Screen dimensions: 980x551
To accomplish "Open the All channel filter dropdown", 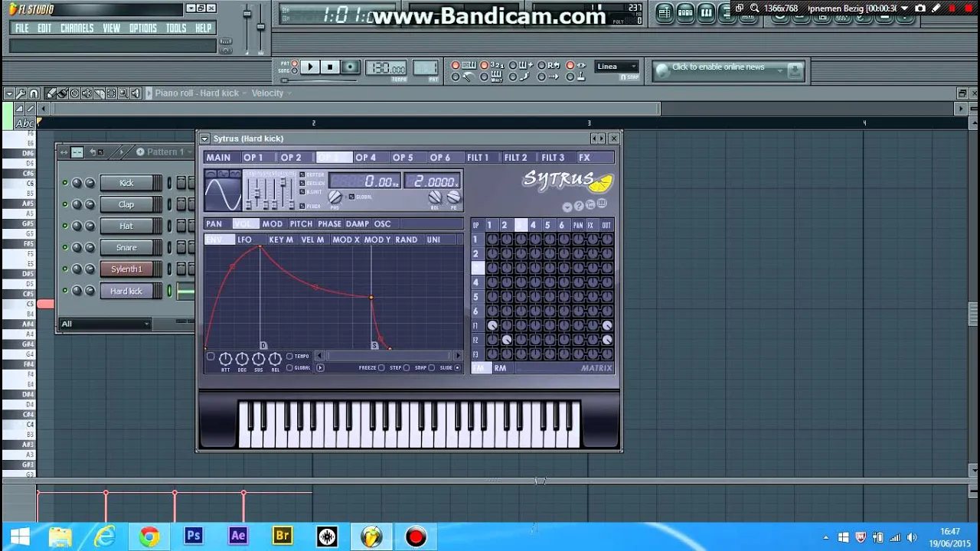I will [x=105, y=324].
